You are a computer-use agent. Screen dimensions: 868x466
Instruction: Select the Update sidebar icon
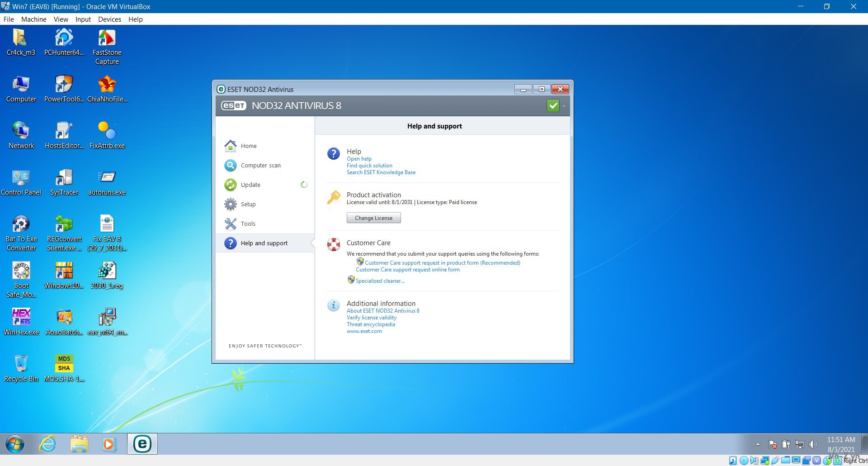click(231, 185)
